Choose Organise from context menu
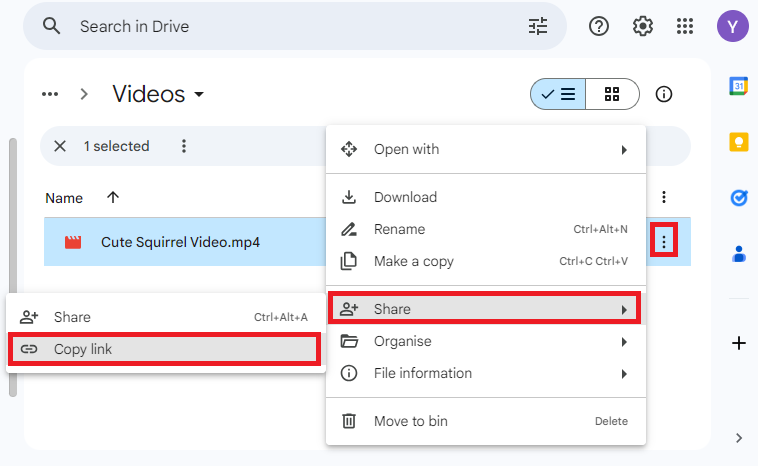 pyautogui.click(x=486, y=341)
